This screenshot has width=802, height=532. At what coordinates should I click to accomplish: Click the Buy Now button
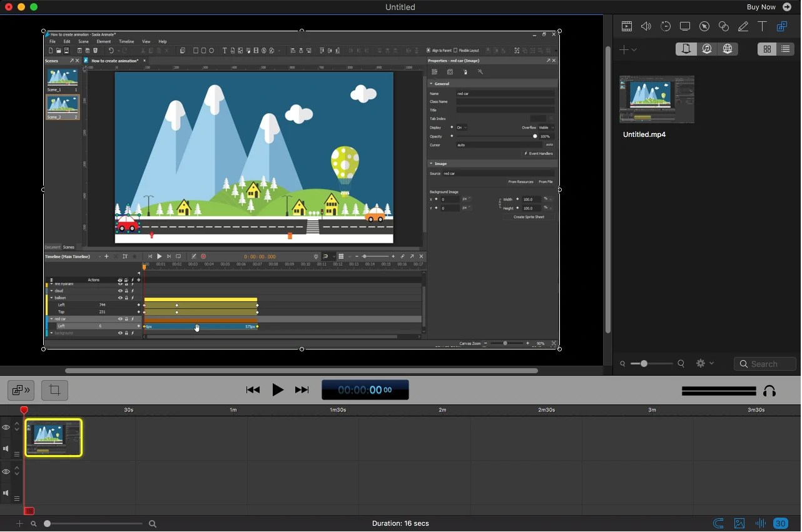[761, 7]
